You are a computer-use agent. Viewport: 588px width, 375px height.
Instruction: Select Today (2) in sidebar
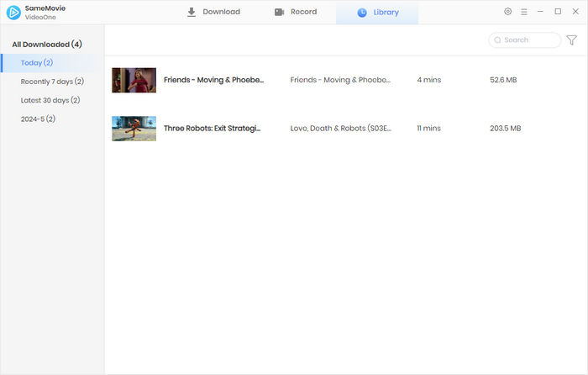[x=37, y=62]
